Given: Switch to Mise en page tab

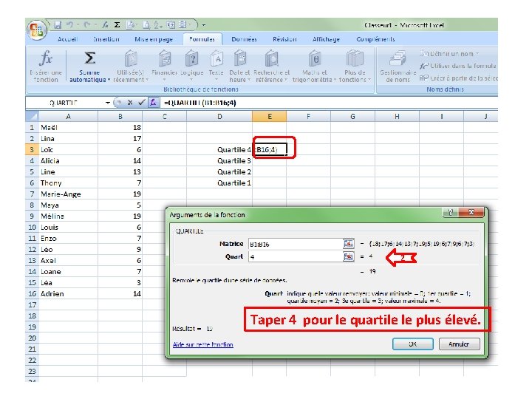Looking at the screenshot, I should (x=154, y=39).
